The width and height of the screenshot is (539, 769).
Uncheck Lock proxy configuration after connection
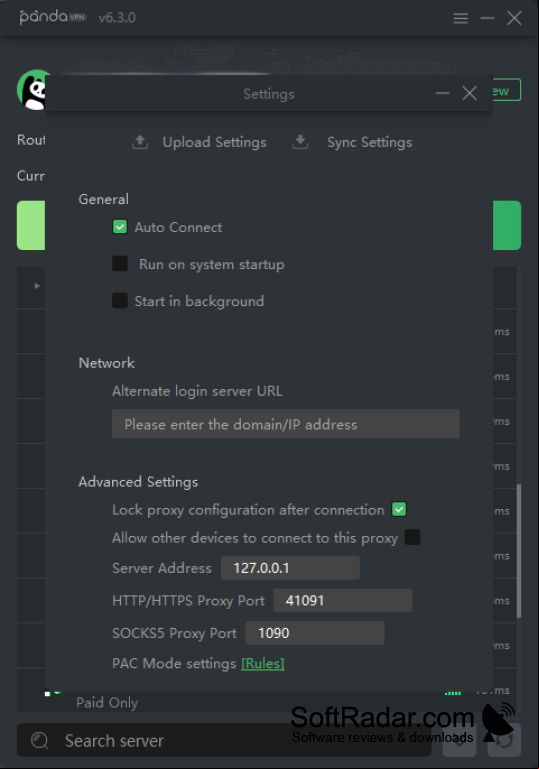tap(399, 509)
